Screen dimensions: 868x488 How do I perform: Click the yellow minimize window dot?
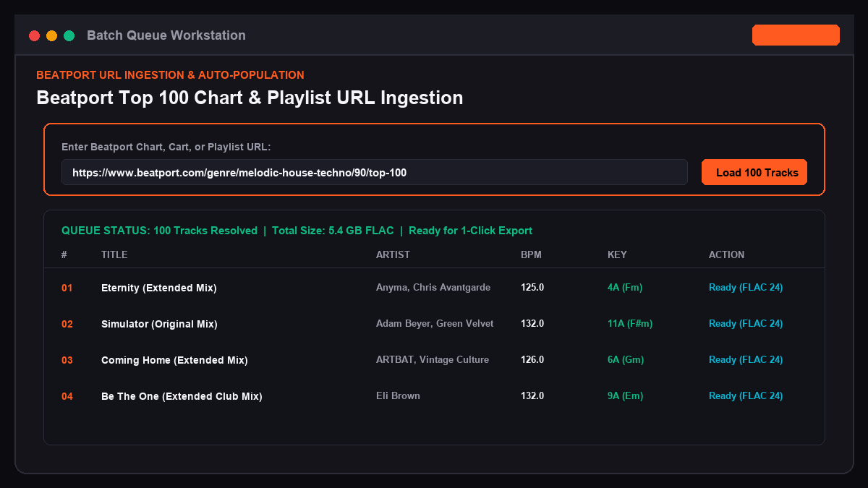coord(51,35)
